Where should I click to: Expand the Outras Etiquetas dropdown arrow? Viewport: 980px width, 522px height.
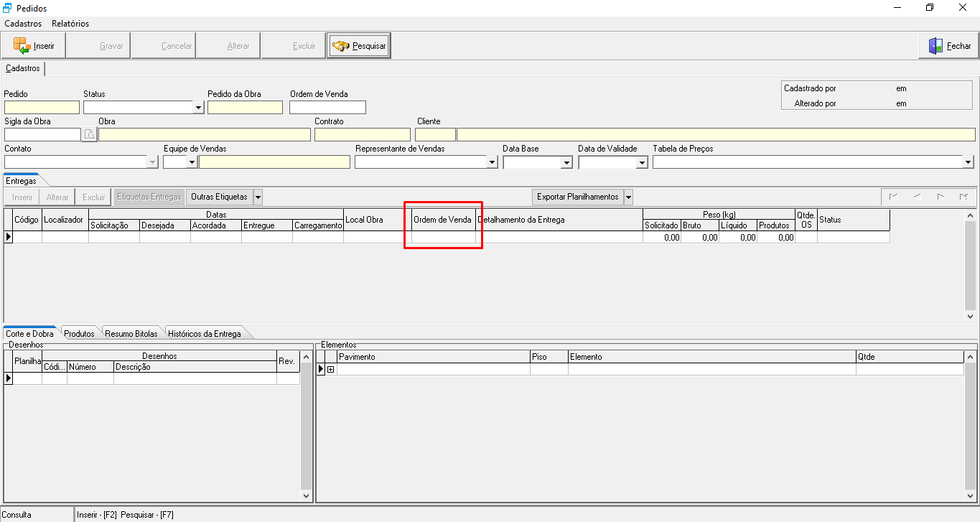coord(258,197)
